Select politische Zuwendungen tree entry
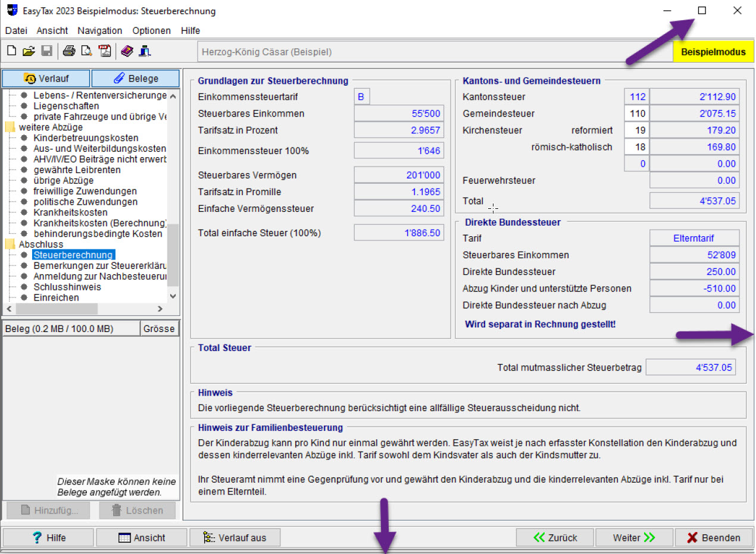This screenshot has height=554, width=756. 85,202
